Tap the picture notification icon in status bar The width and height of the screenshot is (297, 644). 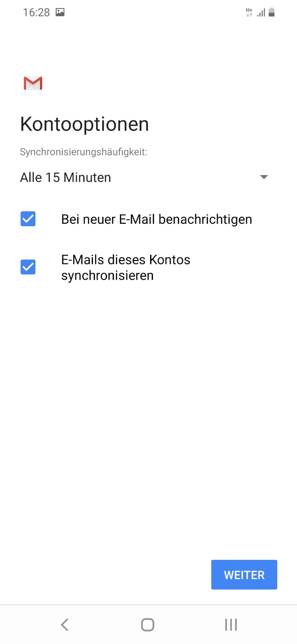pyautogui.click(x=60, y=12)
